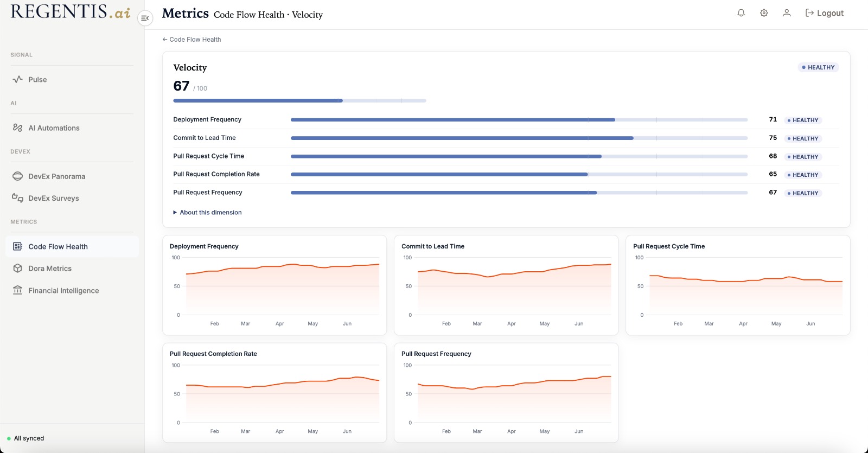Open the Commit to Lead Time chart

[x=506, y=285]
